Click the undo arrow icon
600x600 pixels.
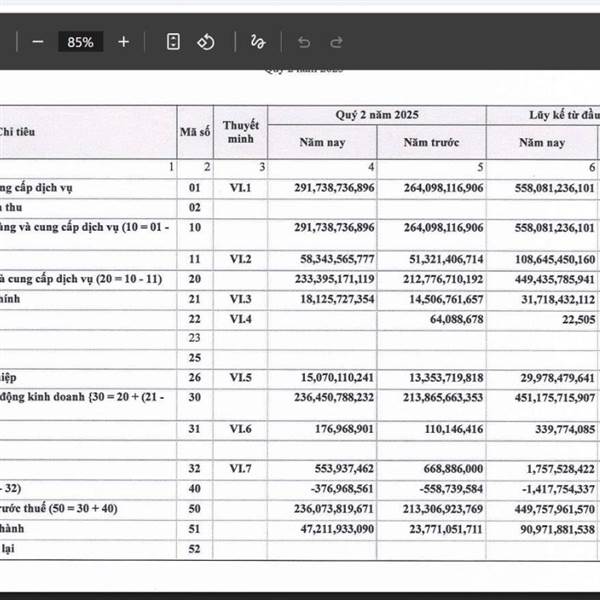click(x=304, y=42)
